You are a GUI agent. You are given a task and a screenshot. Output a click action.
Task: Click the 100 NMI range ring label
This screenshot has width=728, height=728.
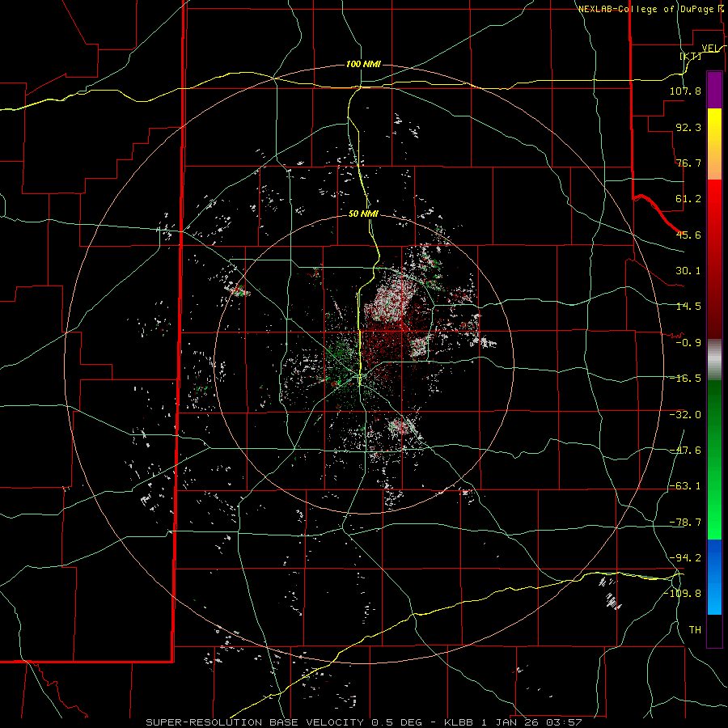[363, 64]
